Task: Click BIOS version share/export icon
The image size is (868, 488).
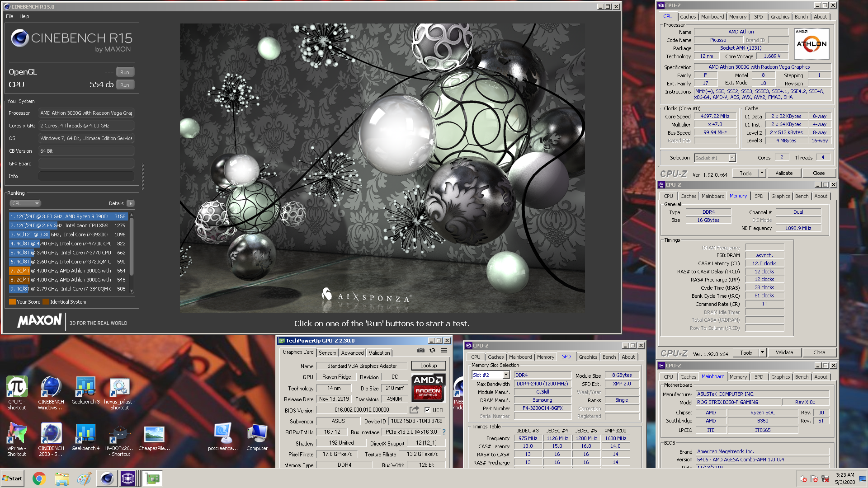Action: pyautogui.click(x=414, y=410)
